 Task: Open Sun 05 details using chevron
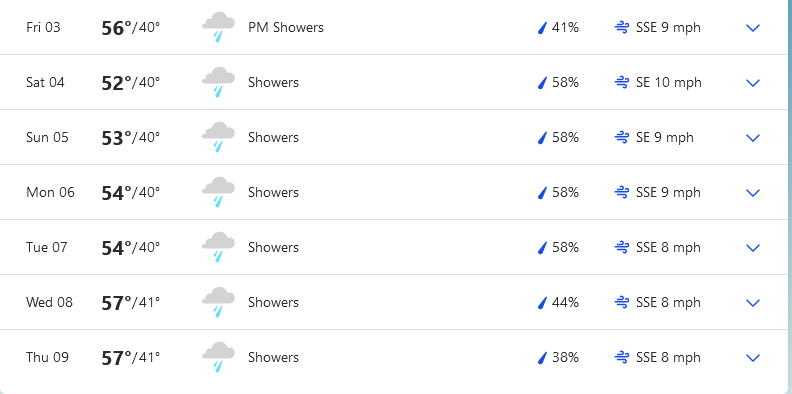(x=753, y=138)
